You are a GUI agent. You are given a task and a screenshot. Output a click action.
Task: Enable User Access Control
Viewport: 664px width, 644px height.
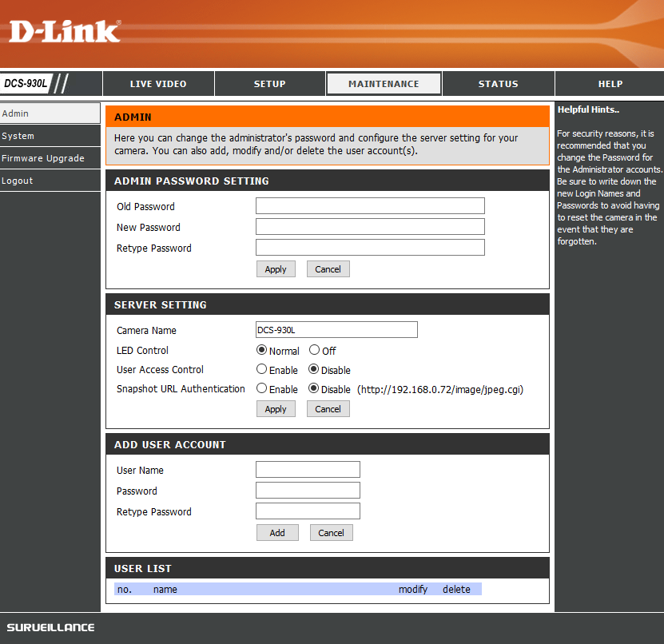pos(262,369)
